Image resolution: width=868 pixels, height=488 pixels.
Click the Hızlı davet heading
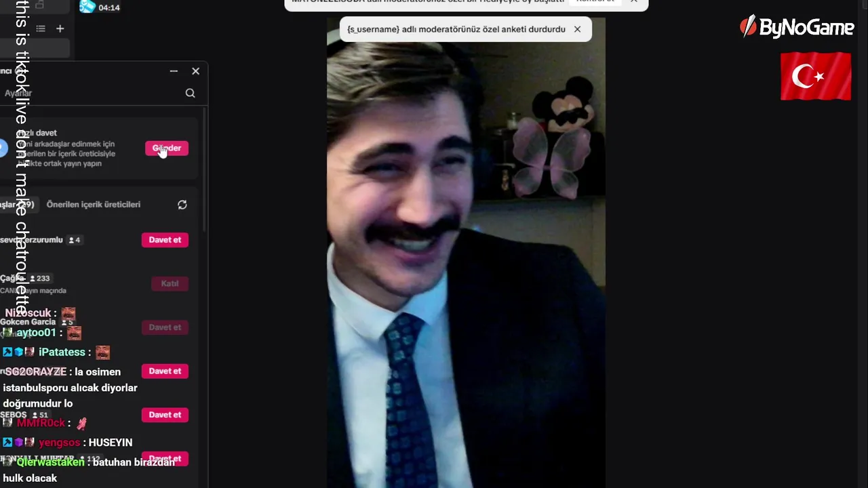pyautogui.click(x=38, y=133)
